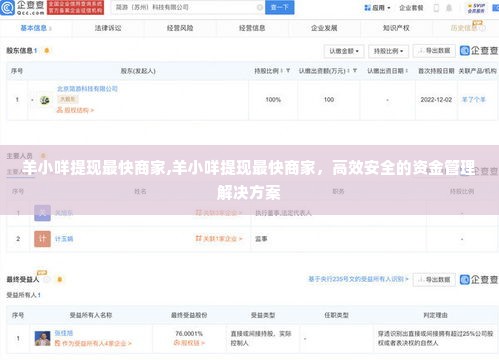Focus the company name search field

[185, 7]
